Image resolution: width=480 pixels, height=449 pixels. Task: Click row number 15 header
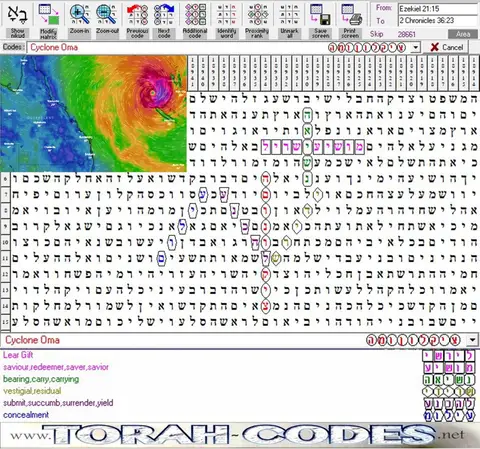[x=5, y=322]
